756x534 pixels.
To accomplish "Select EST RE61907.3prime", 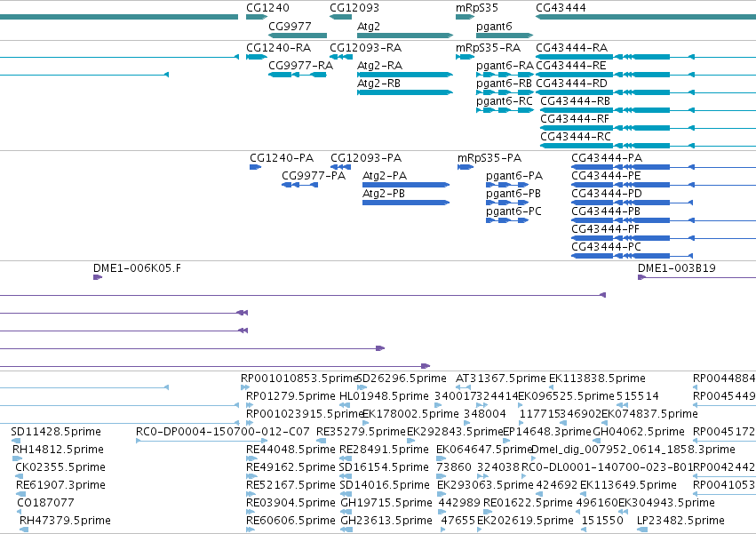I will coord(60,485).
